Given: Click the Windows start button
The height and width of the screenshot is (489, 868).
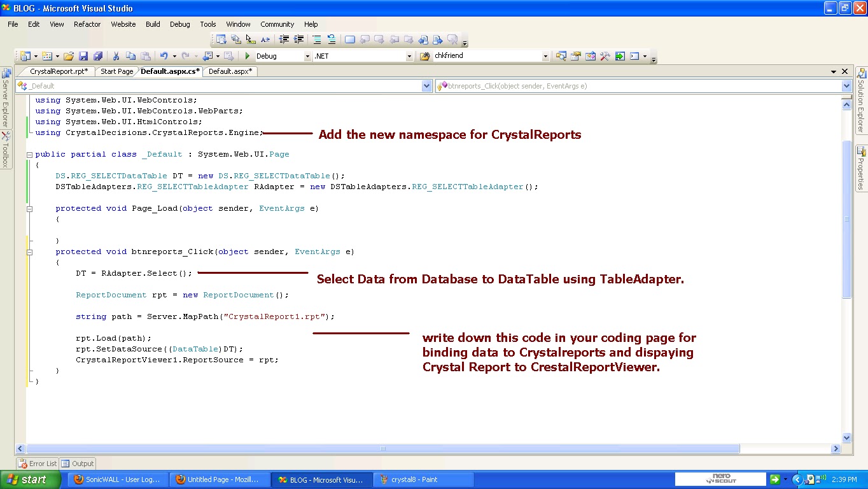Looking at the screenshot, I should click(30, 479).
